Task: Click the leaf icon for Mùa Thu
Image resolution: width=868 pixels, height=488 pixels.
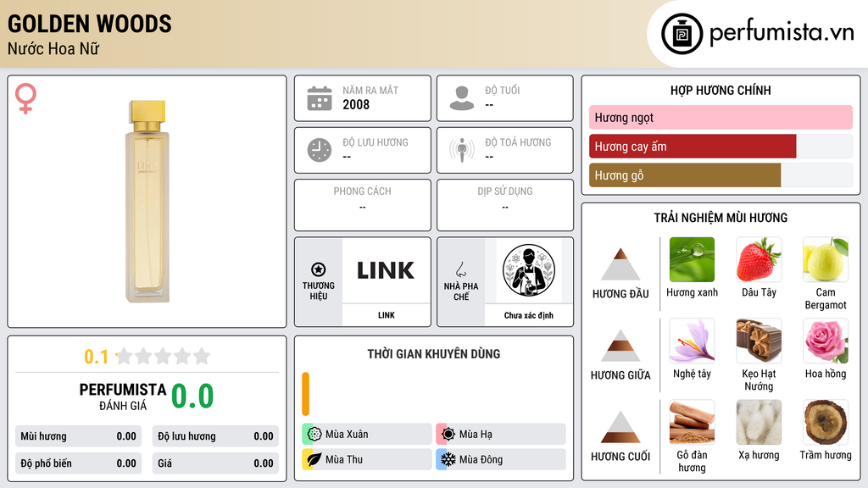Action: click(x=314, y=459)
